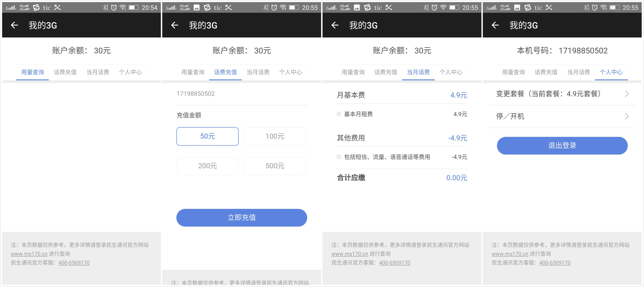Open 停／开机 via its chevron
Viewport: 644px width, 287px height.
627,116
